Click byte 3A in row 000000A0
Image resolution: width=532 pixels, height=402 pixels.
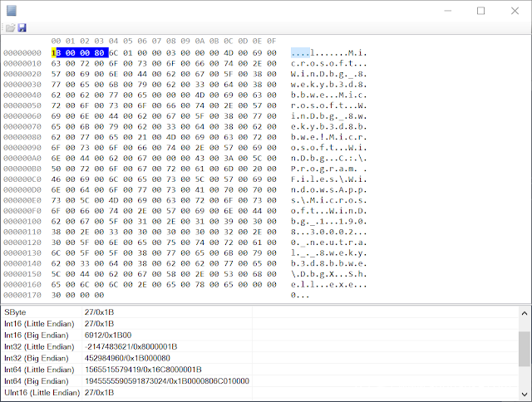pos(229,158)
